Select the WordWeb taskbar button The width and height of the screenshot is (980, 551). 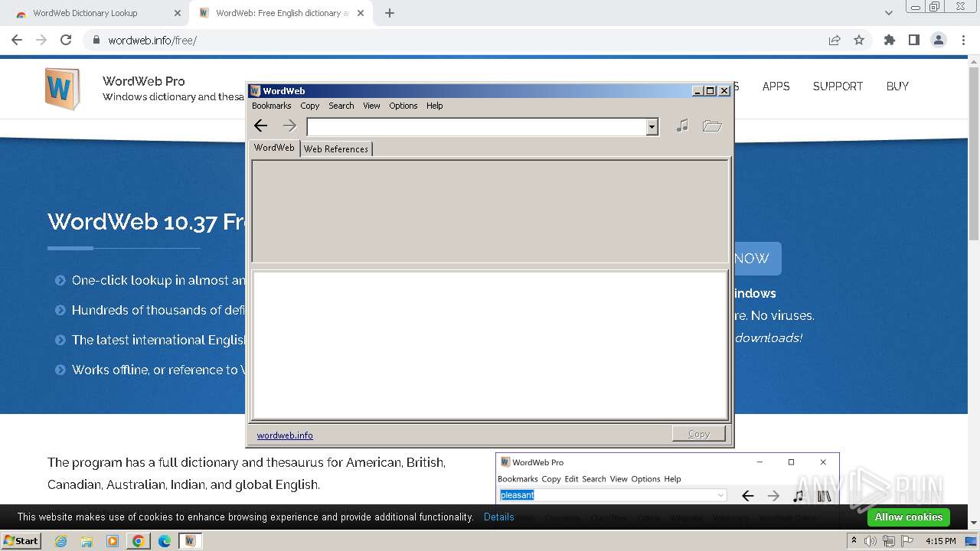191,541
